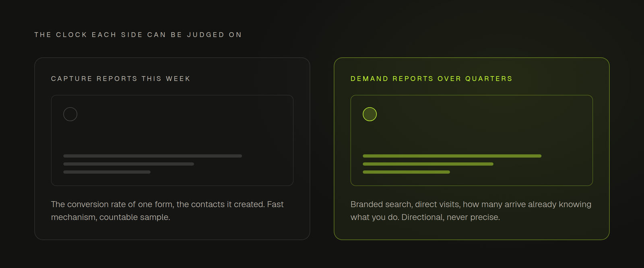This screenshot has width=644, height=268.
Task: Click the text 'Branded search, direct visits'
Action: coord(405,205)
